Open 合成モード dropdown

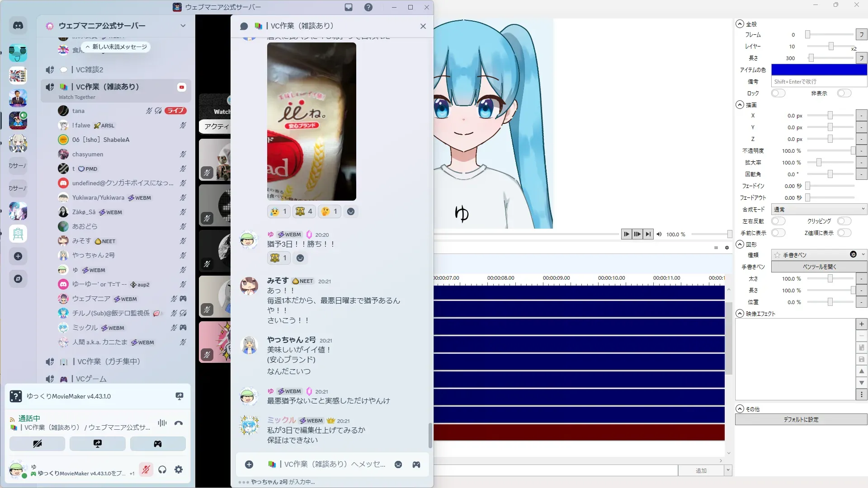tap(819, 209)
